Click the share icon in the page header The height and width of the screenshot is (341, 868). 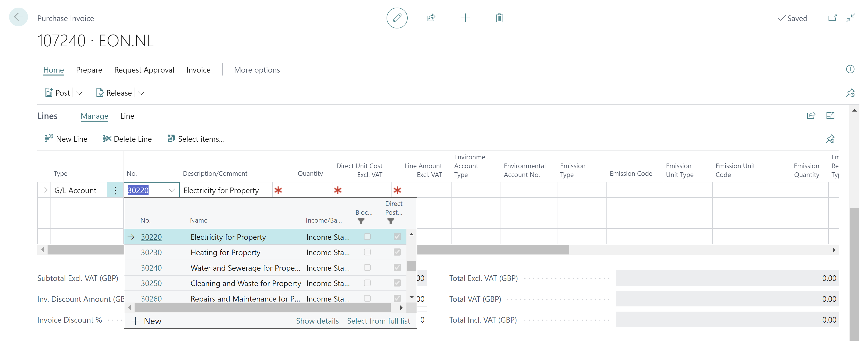click(431, 18)
